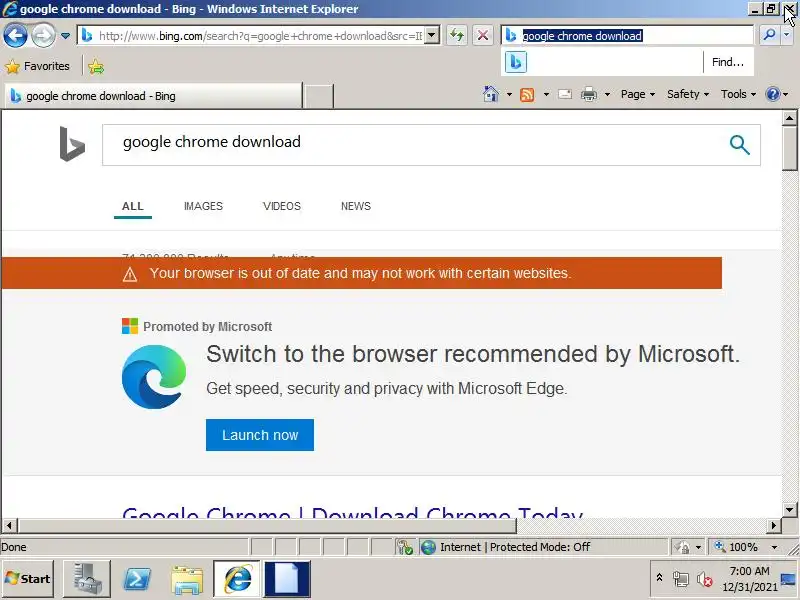Switch to NEWS results tab
This screenshot has height=600, width=800.
(x=356, y=206)
